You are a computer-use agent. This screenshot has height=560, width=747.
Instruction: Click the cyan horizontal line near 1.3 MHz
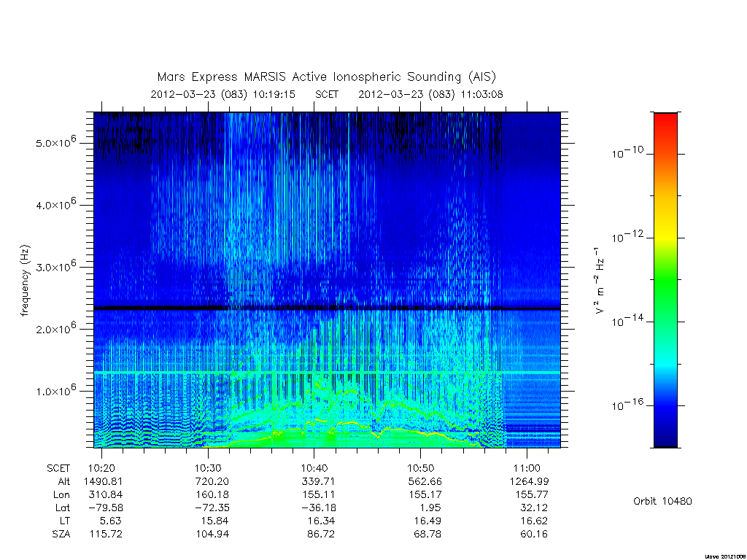(327, 372)
